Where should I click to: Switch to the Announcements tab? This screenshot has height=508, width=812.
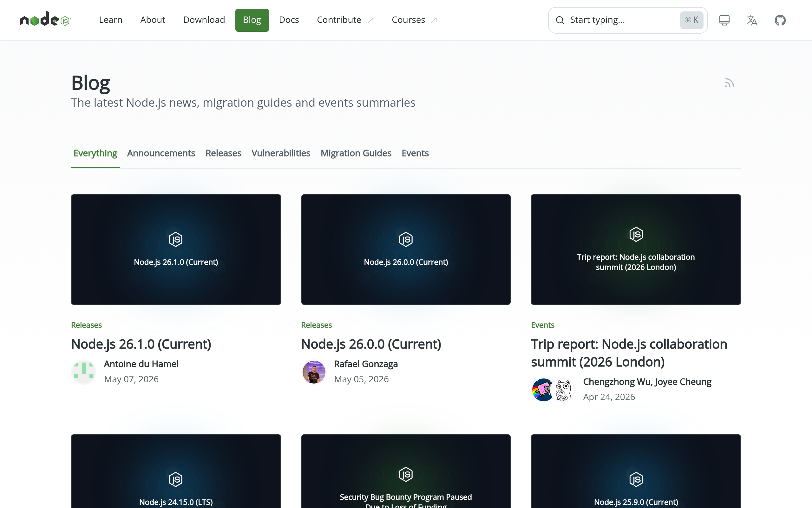point(161,153)
